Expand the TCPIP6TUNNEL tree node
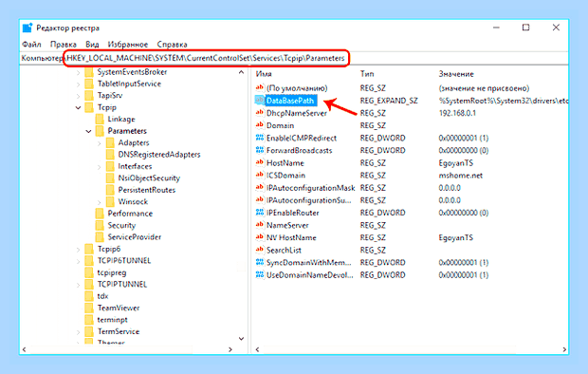588x374 pixels. (78, 261)
